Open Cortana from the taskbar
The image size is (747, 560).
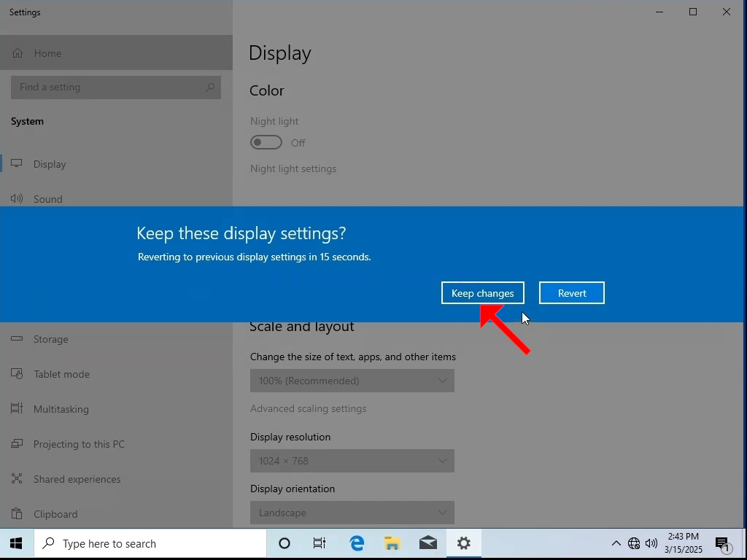click(285, 543)
